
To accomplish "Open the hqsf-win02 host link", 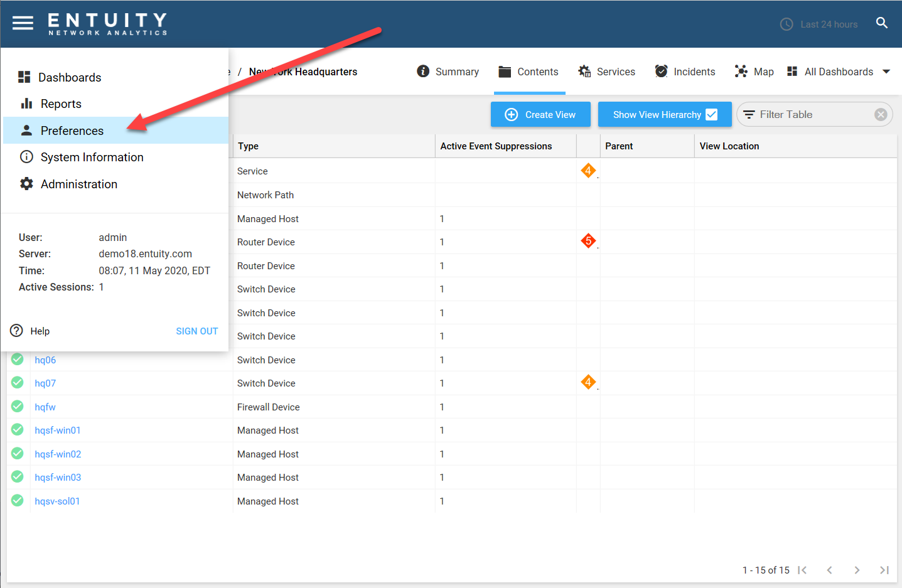I will pyautogui.click(x=58, y=454).
